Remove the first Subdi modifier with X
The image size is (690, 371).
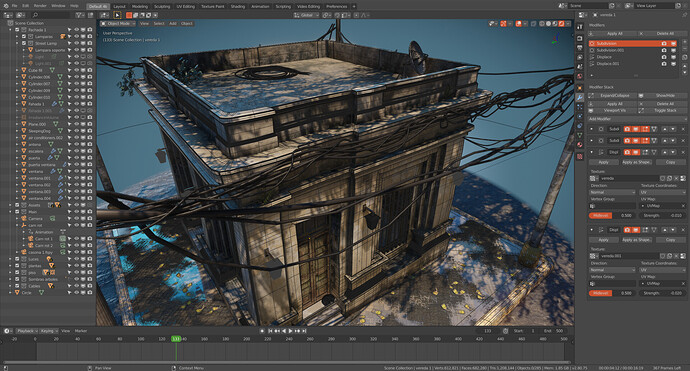pos(683,129)
